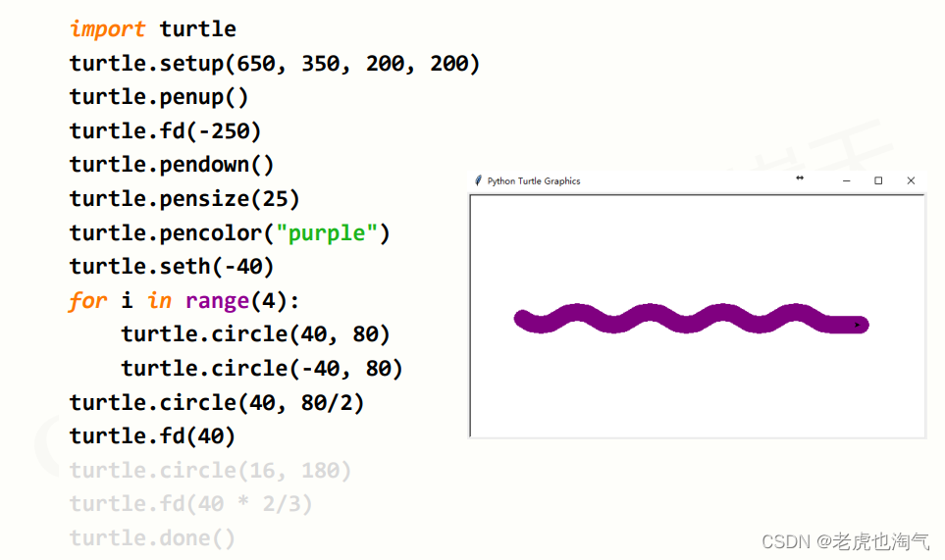Click the 'turtle.pendown()' code line
Screen dimensions: 945x560
coord(171,165)
